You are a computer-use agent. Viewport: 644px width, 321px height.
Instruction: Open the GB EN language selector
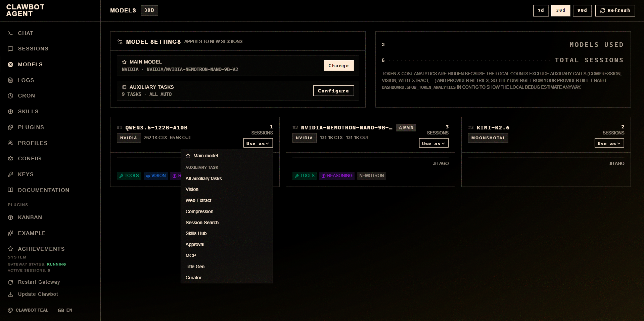coord(65,310)
